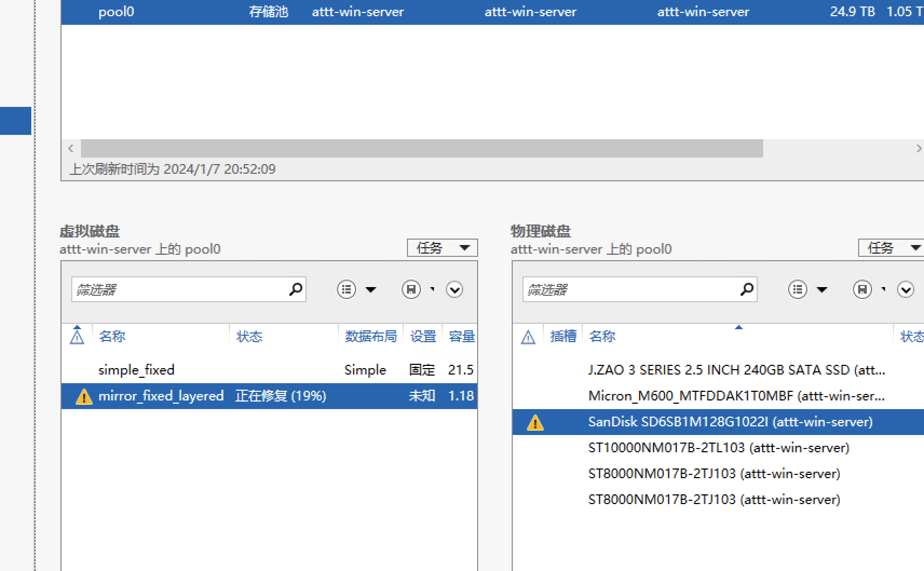Click the search magnifier in physical disks filter
924x571 pixels.
(746, 289)
